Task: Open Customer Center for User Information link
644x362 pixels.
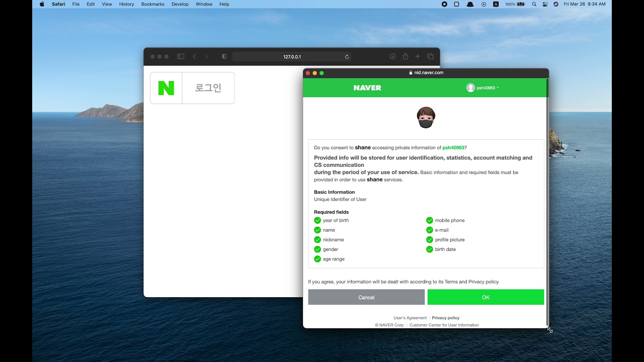Action: pyautogui.click(x=444, y=325)
